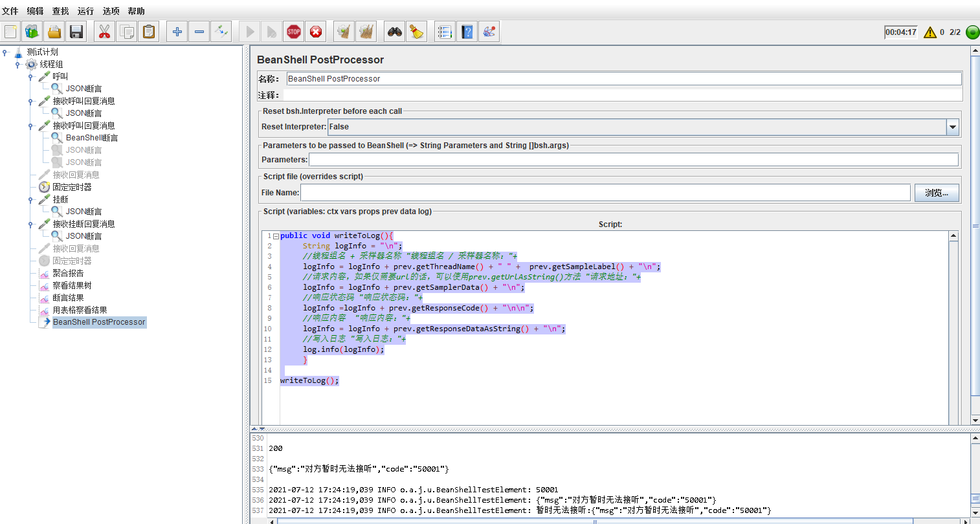The height and width of the screenshot is (524, 980).
Task: Select the 察看结果树 listener
Action: pyautogui.click(x=72, y=285)
